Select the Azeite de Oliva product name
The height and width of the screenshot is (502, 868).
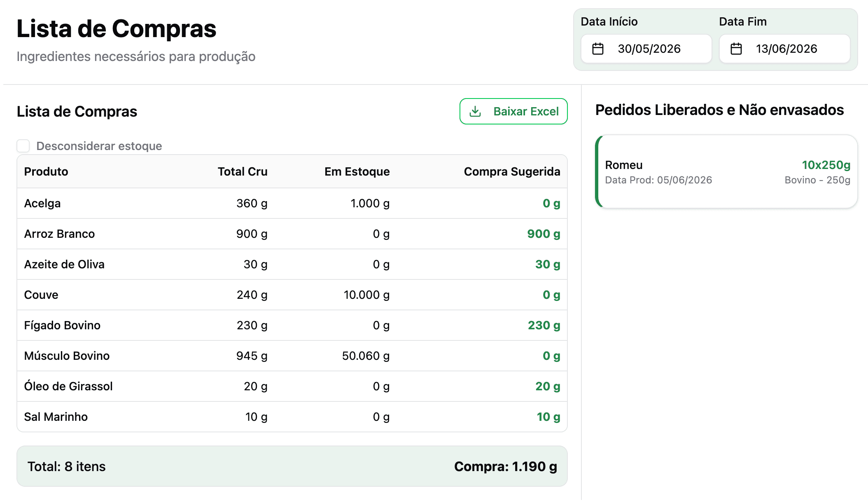(x=64, y=264)
